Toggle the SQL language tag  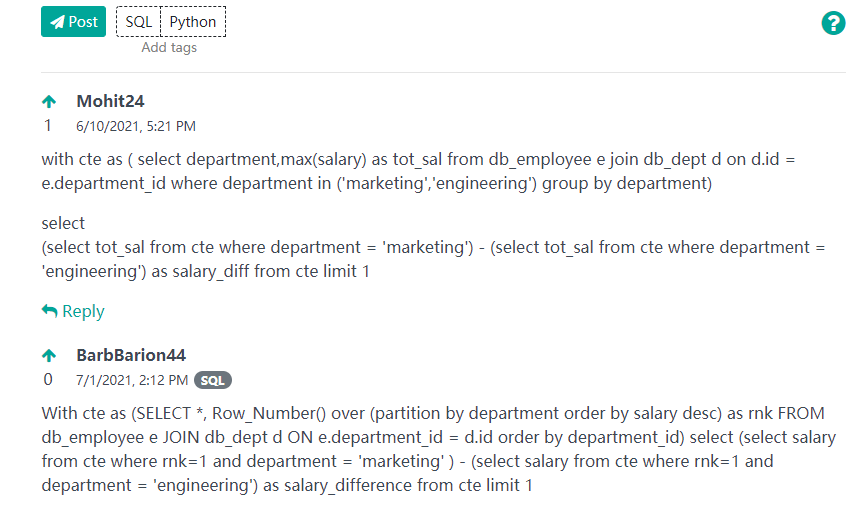point(138,21)
